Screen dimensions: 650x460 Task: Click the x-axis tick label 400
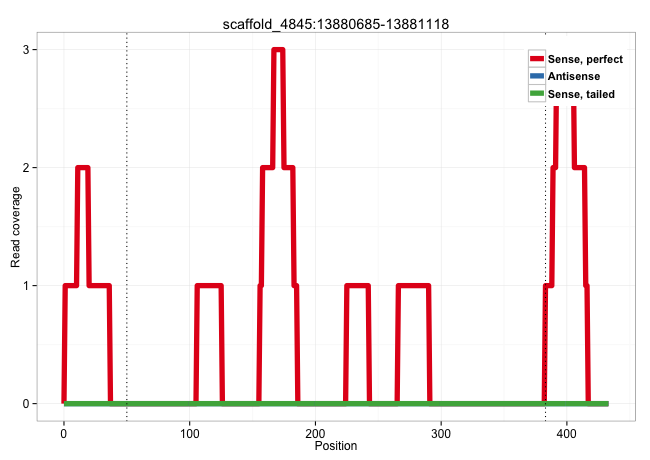[x=567, y=433]
